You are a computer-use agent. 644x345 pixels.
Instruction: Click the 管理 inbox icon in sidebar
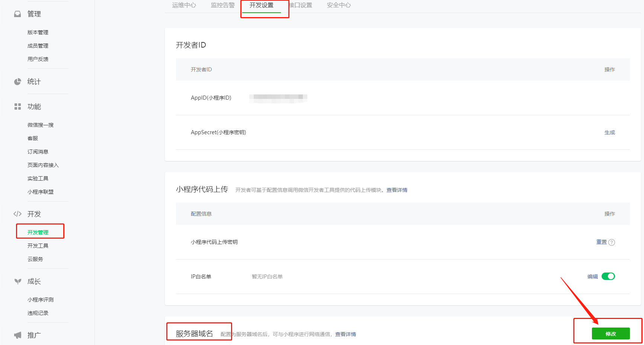(x=17, y=14)
